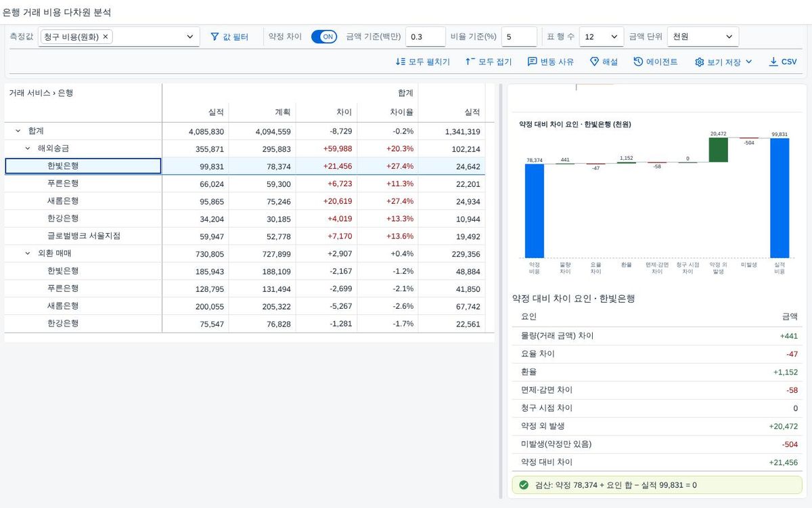Image resolution: width=812 pixels, height=508 pixels.
Task: Select the 글로벌뱅크 서울지점 row
Action: point(83,236)
